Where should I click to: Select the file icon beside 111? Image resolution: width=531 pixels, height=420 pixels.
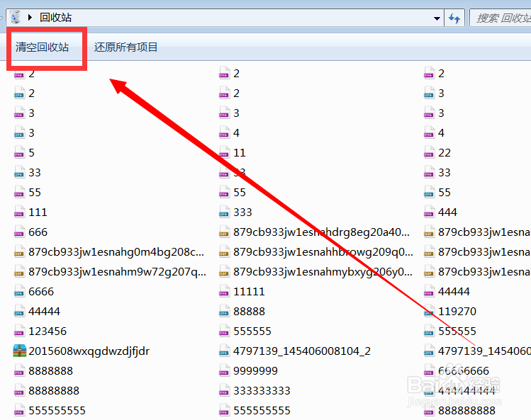pyautogui.click(x=19, y=212)
